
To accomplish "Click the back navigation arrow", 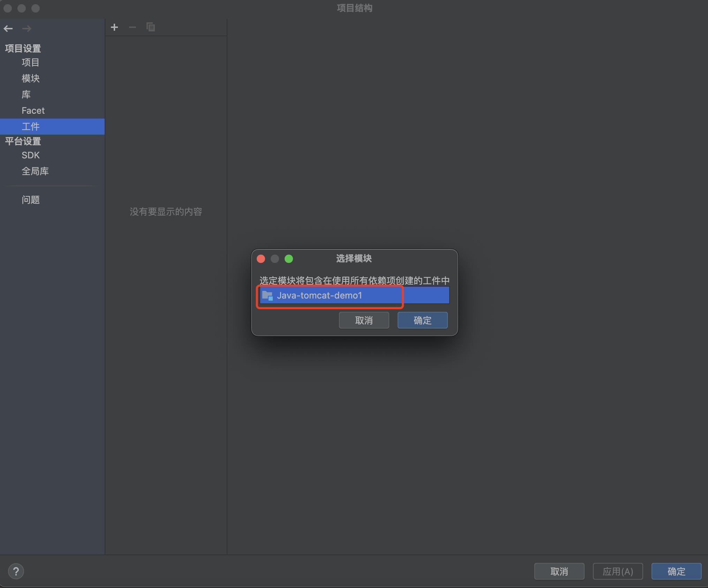I will [x=8, y=29].
